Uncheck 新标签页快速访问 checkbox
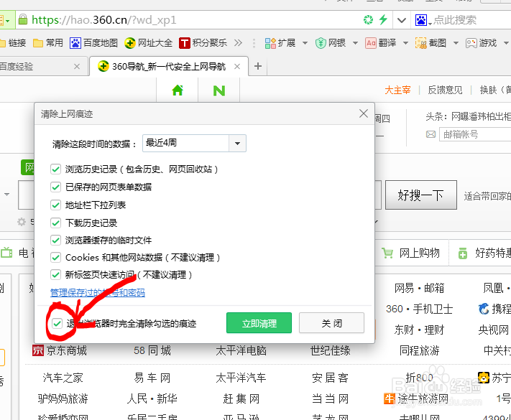This screenshot has height=420, width=511. pyautogui.click(x=56, y=274)
